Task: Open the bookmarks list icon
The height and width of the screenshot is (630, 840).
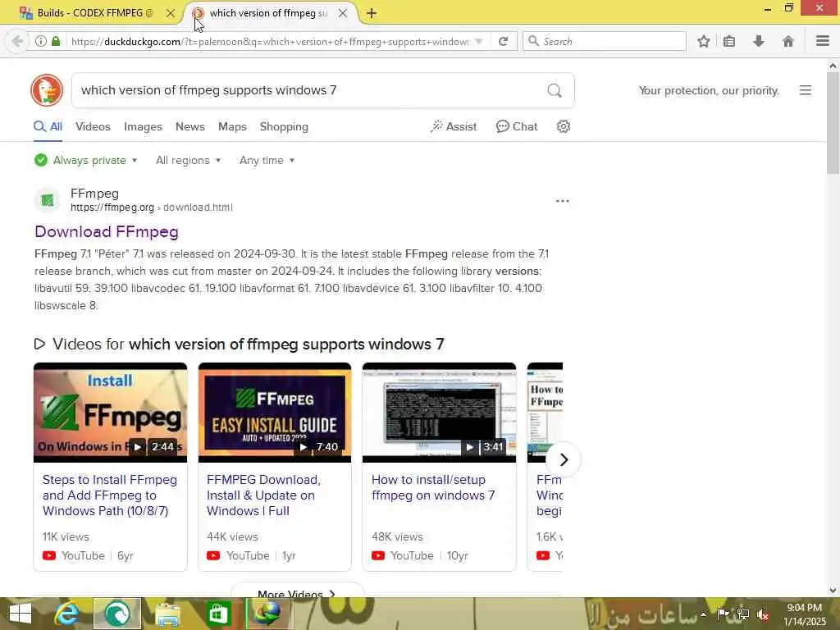Action: 729,41
